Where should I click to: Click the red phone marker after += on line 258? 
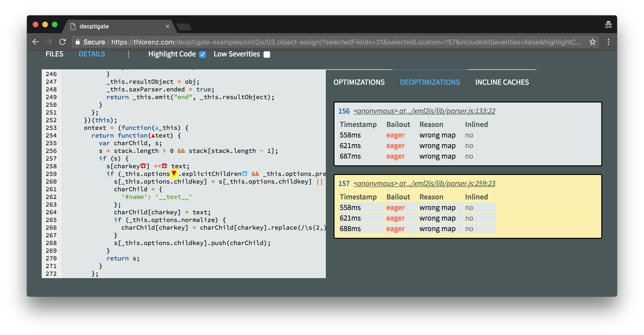pyautogui.click(x=164, y=166)
